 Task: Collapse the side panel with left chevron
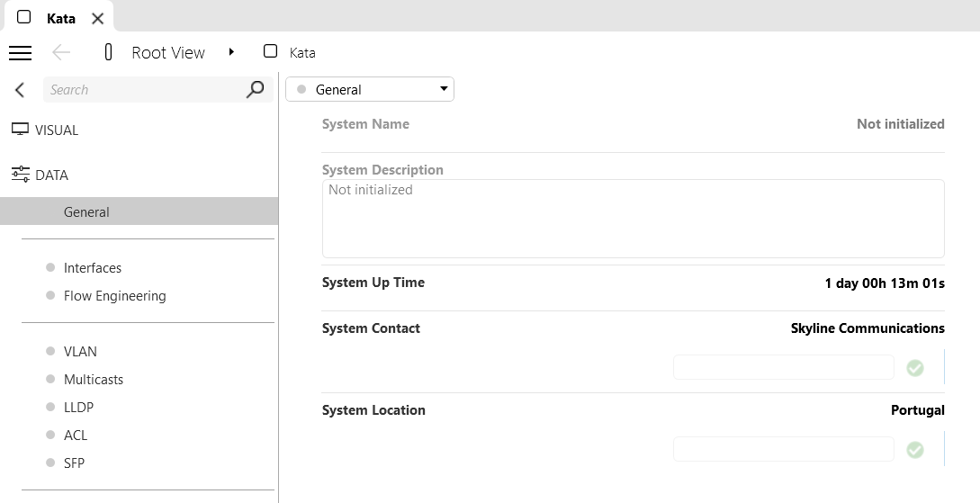20,90
